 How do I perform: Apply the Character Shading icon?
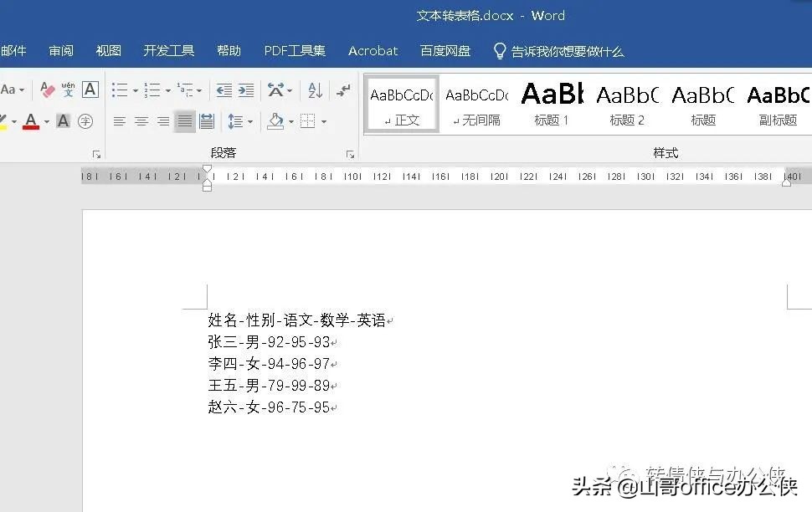(64, 121)
